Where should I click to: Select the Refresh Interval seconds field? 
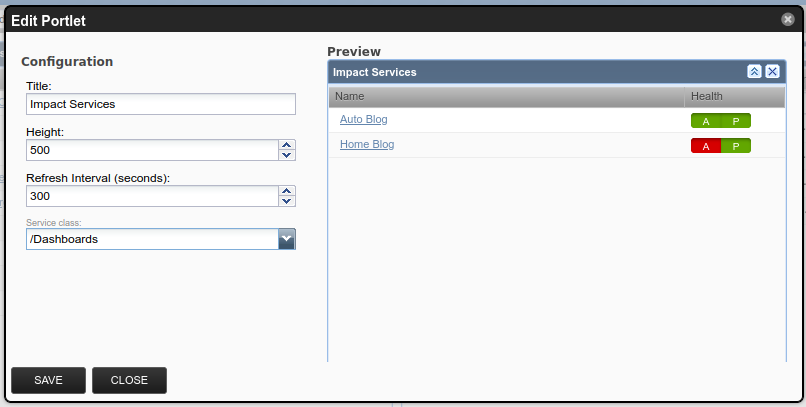pyautogui.click(x=150, y=196)
